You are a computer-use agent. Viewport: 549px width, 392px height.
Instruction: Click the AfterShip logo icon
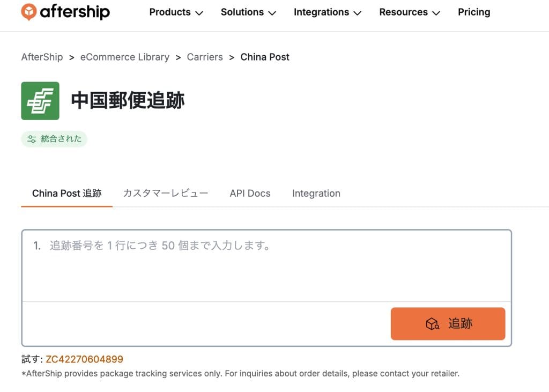tap(29, 12)
